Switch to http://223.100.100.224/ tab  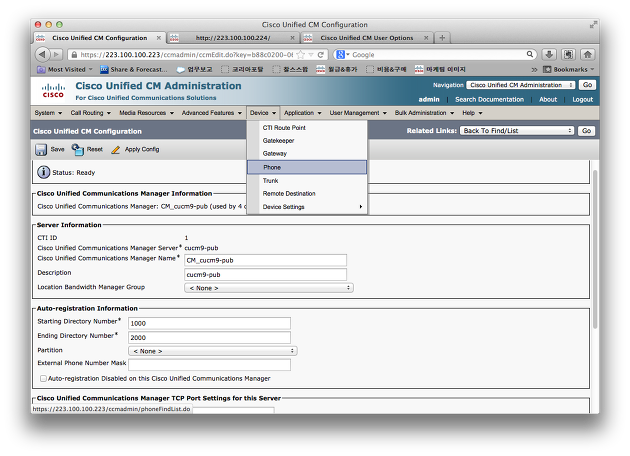[x=233, y=38]
